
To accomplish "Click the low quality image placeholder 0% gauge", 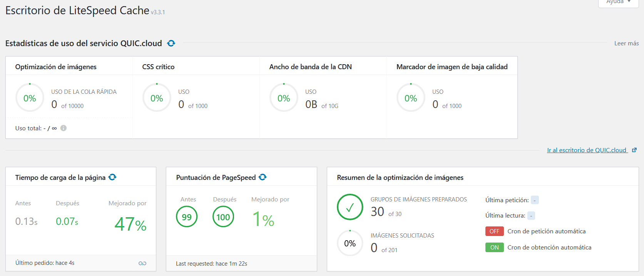I will click(411, 98).
